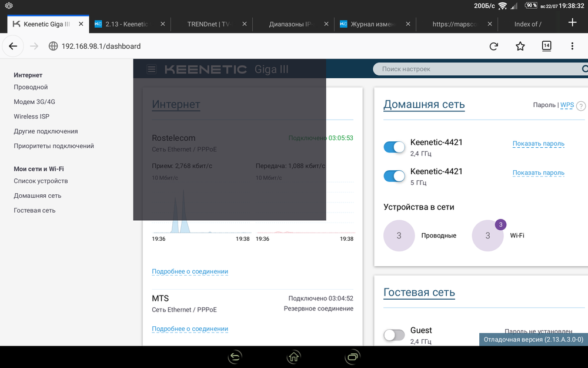Viewport: 588px width, 368px height.
Task: Open the help question mark icon
Action: [x=580, y=106]
